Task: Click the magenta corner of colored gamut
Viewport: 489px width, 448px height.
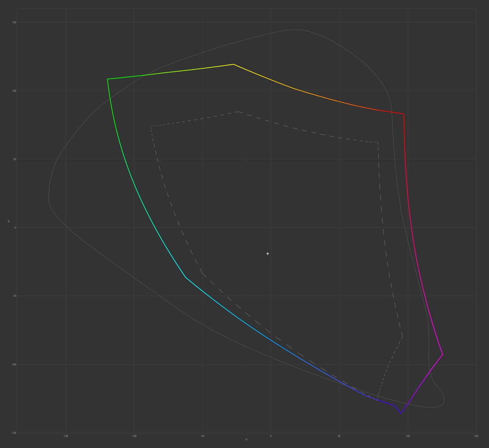Action: point(442,355)
